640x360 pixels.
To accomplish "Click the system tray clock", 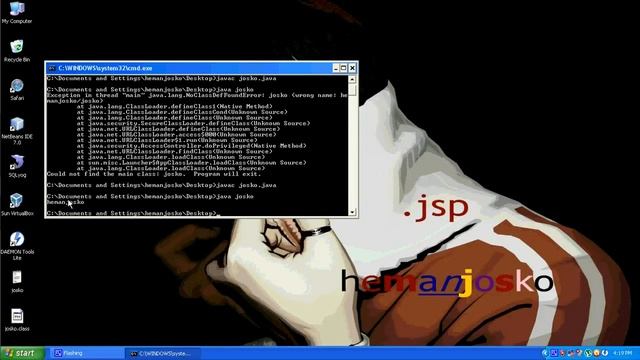I will (x=622, y=353).
